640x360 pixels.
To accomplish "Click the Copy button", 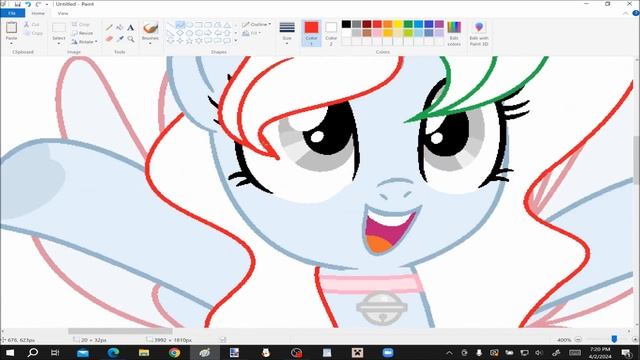I will 33,33.
